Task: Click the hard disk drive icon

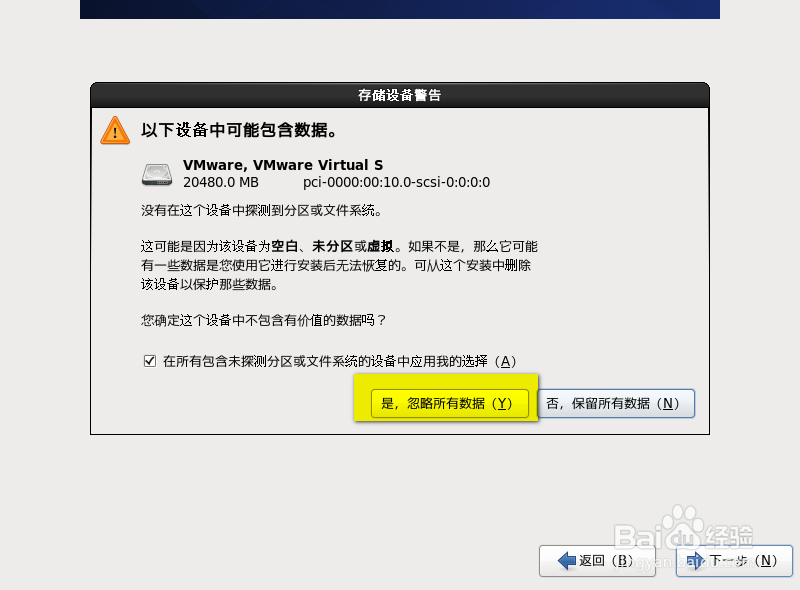Action: click(155, 174)
